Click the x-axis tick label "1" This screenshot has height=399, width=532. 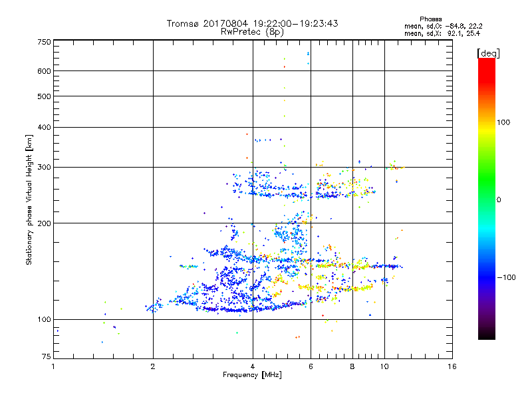point(53,366)
